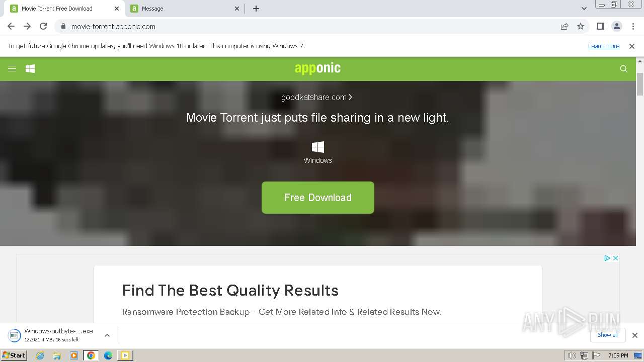Open AdChoices info icon on ad
The width and height of the screenshot is (644, 362).
[x=607, y=258]
